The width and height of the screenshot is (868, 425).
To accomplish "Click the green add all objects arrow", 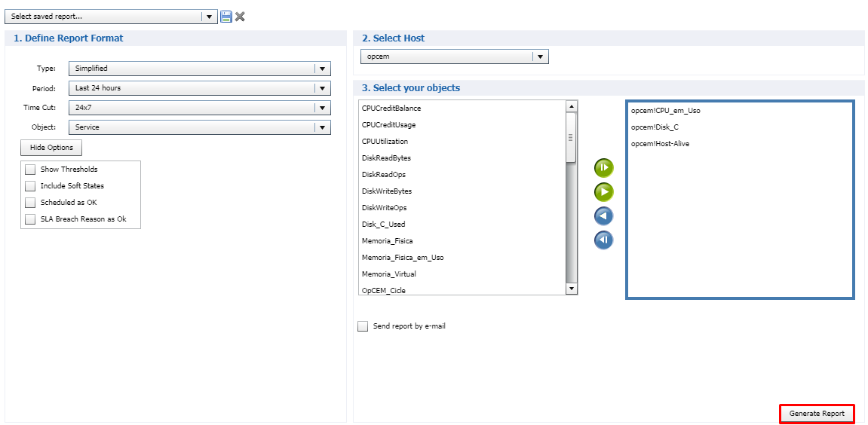I will tap(603, 167).
